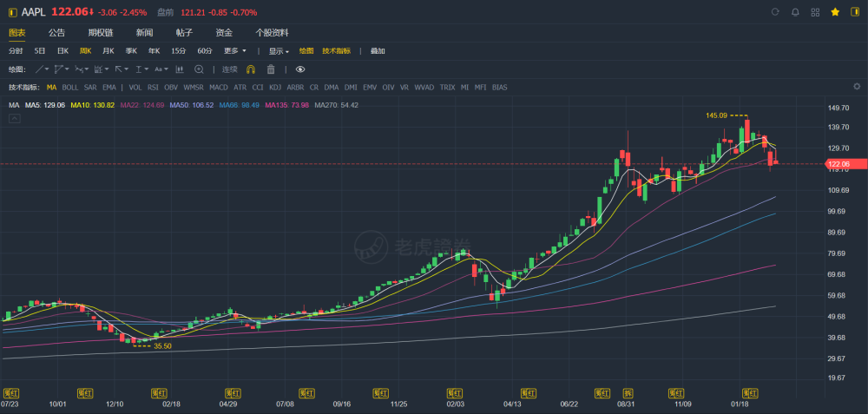Expand Fibonacci tool dropdown arrow
The height and width of the screenshot is (414, 868).
pos(107,69)
